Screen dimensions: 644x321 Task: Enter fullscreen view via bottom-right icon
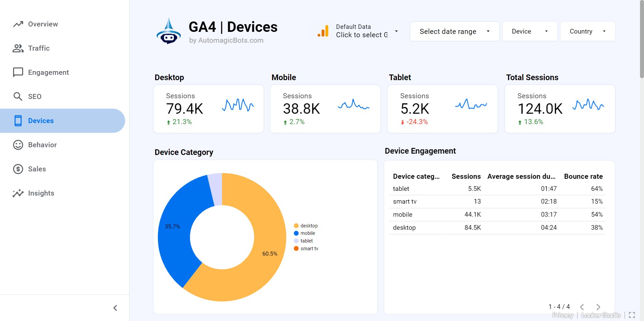pyautogui.click(x=633, y=315)
